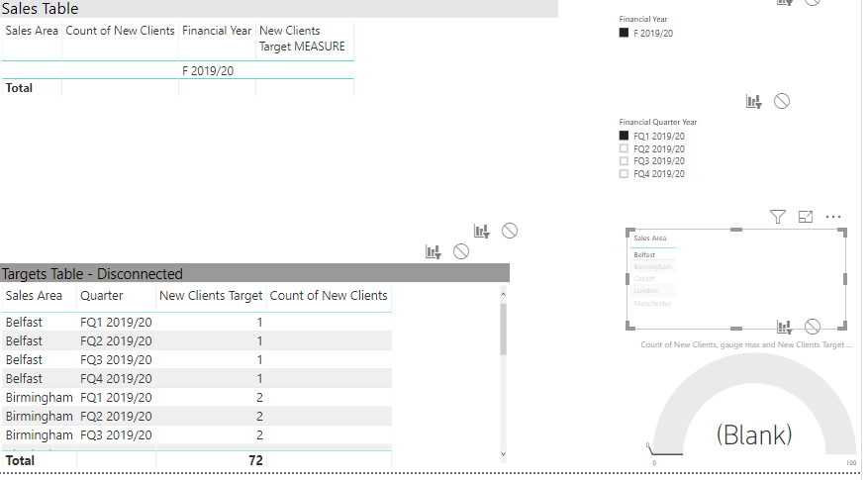Enable FQ3 2019/20 in quarter slicer
868x480 pixels.
[x=624, y=160]
